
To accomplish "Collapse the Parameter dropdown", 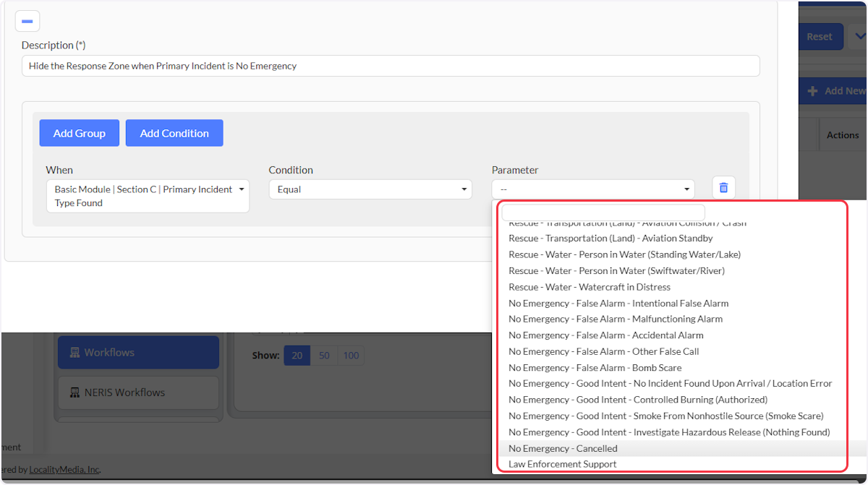I will 593,189.
